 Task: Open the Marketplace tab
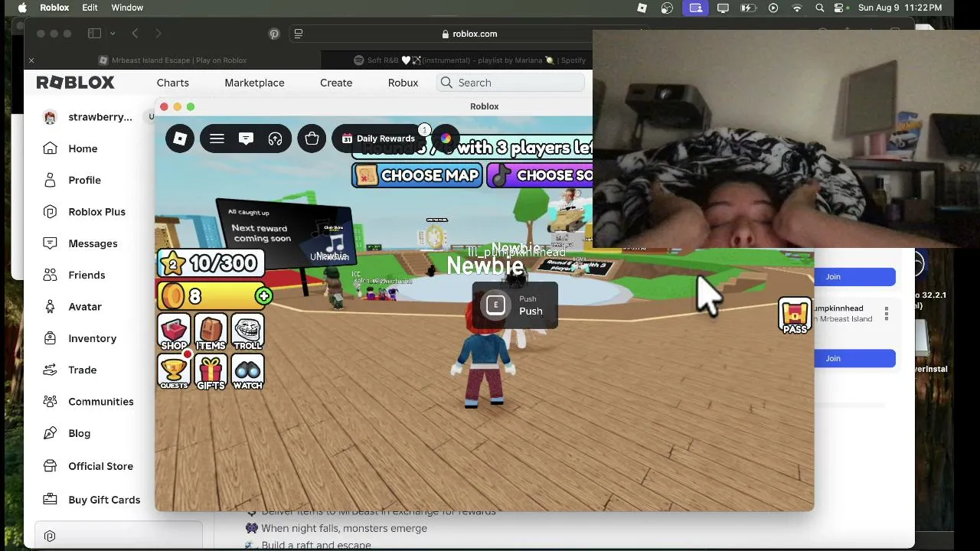254,83
